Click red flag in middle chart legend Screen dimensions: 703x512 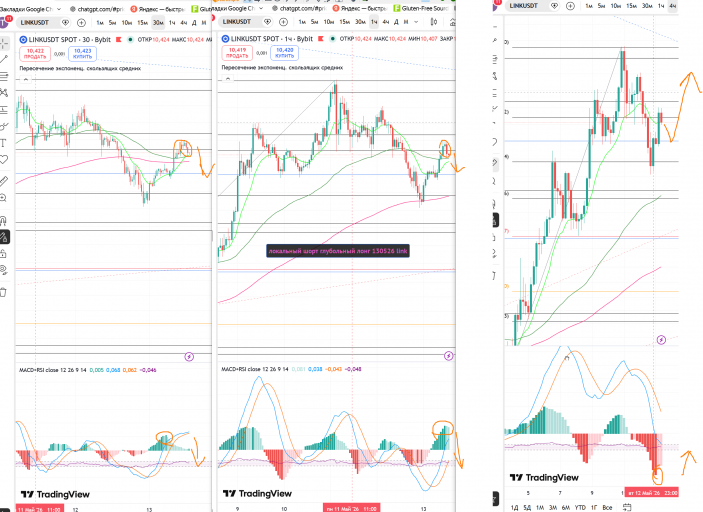321,39
